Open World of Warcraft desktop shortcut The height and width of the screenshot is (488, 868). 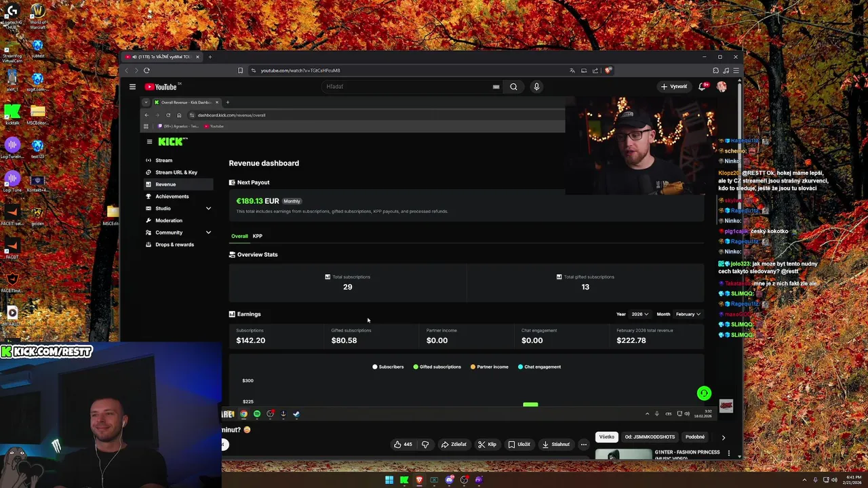coord(38,17)
